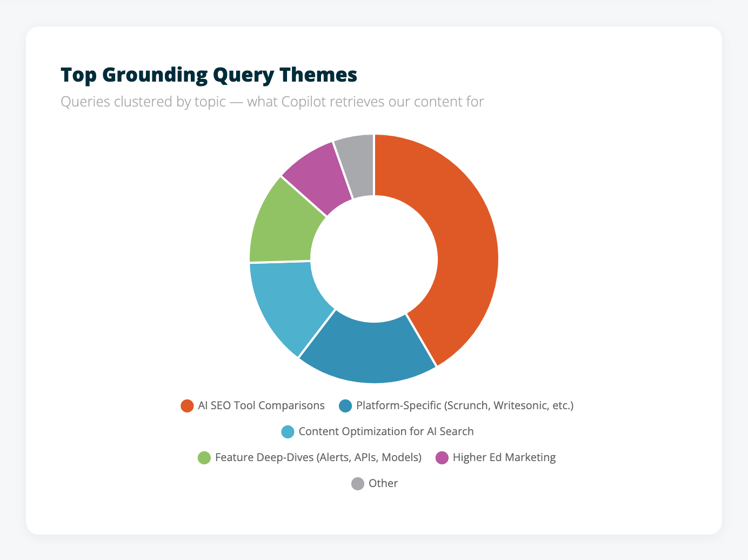This screenshot has width=748, height=560.
Task: Click the light blue Content Optimization legend marker
Action: [287, 431]
